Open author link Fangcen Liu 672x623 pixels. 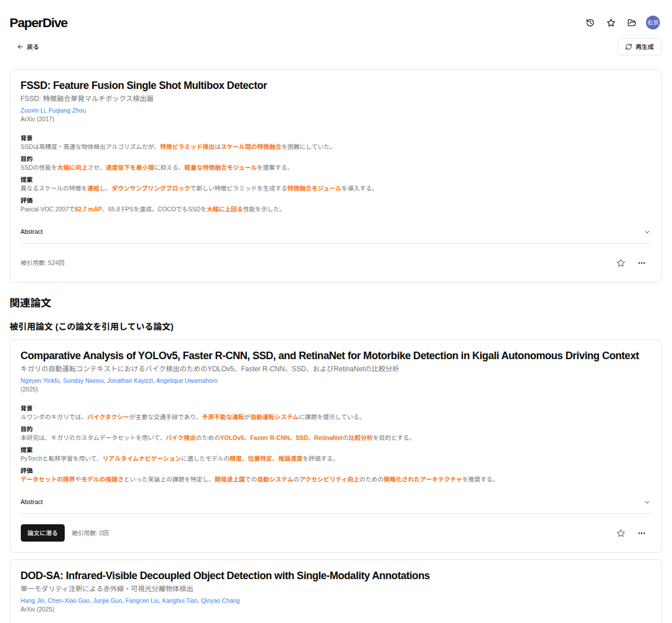142,600
